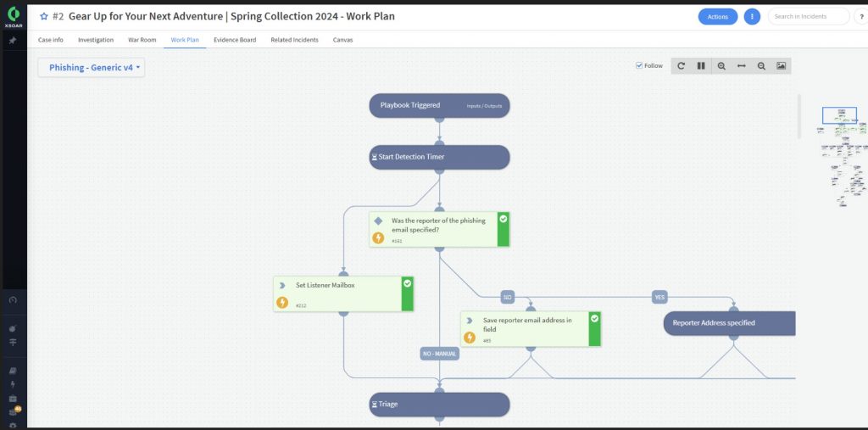Open the round blue more-options button

[x=752, y=17]
